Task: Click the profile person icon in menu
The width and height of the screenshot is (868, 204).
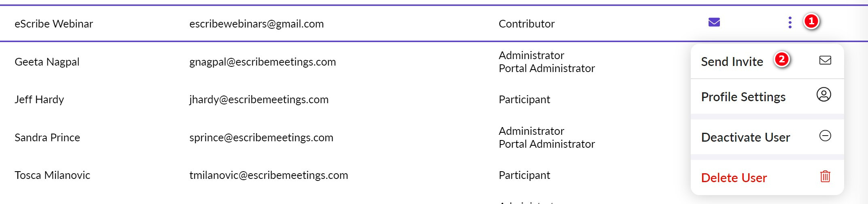Action: click(823, 95)
